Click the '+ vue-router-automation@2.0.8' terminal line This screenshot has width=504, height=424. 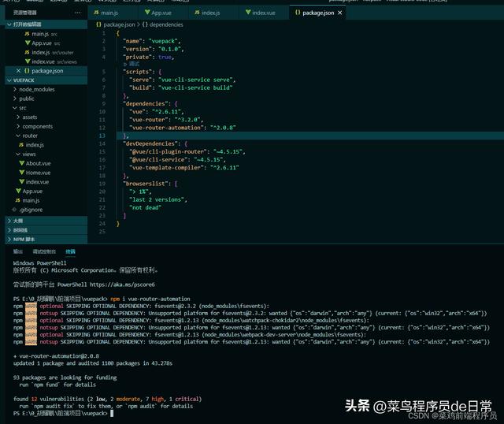click(x=56, y=356)
